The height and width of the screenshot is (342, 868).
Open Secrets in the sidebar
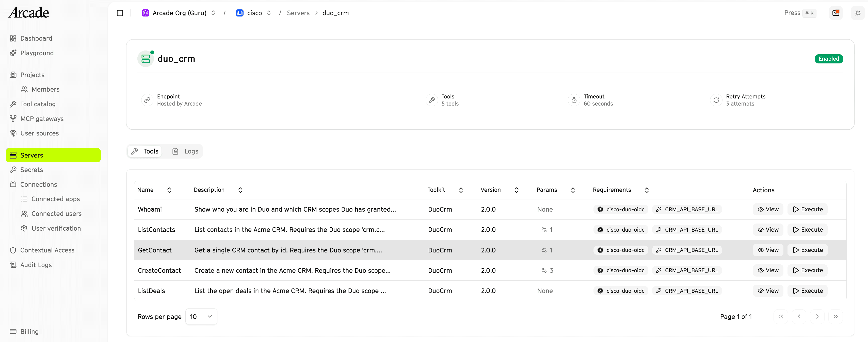tap(53, 170)
